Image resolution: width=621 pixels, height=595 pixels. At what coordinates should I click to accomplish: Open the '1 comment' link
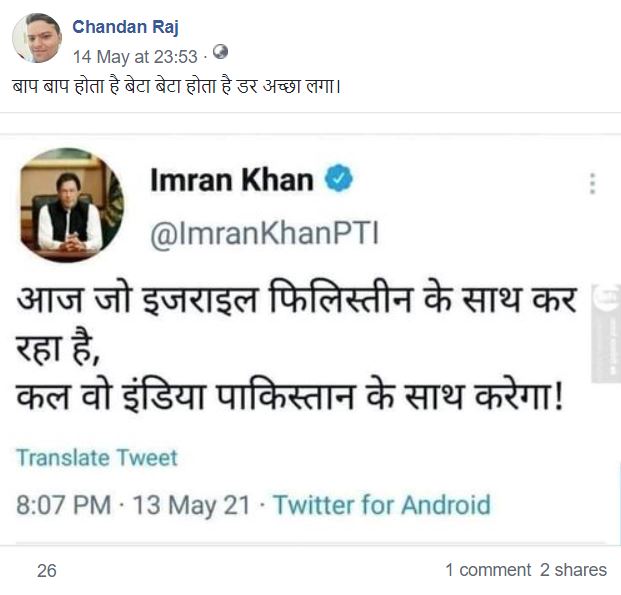(x=488, y=570)
